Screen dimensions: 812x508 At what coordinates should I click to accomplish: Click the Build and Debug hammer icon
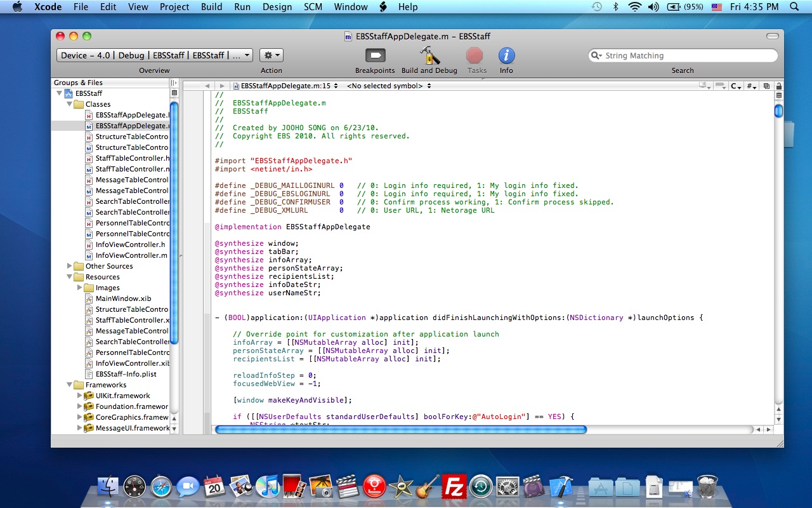tap(429, 56)
